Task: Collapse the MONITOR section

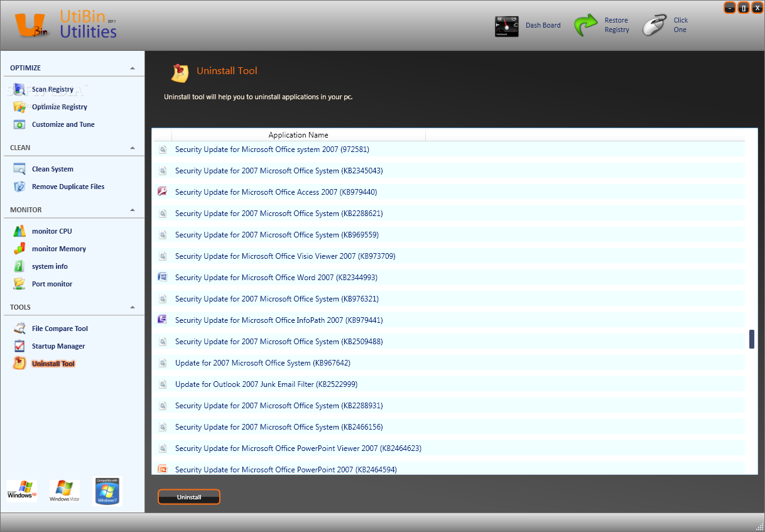Action: 133,210
